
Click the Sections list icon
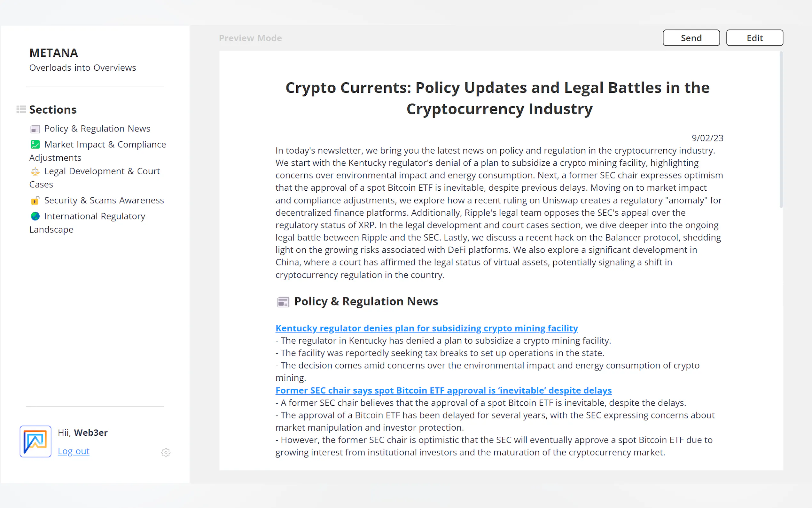pyautogui.click(x=21, y=109)
